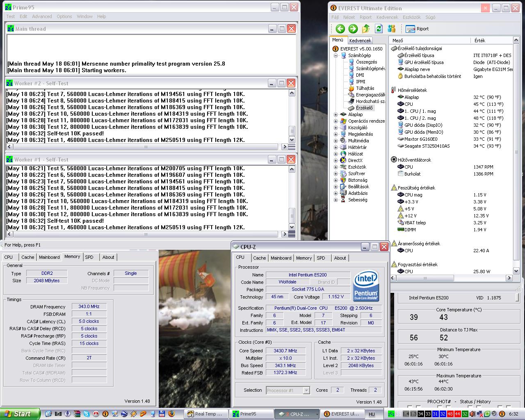
Task: Click the Biztonság shield icon in tree
Action: 343,180
